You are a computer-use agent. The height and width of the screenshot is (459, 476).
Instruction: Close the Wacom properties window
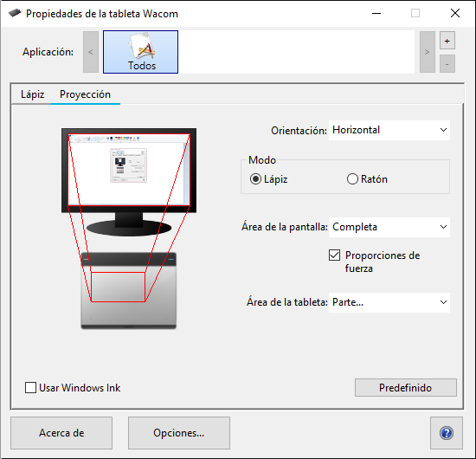coord(454,13)
